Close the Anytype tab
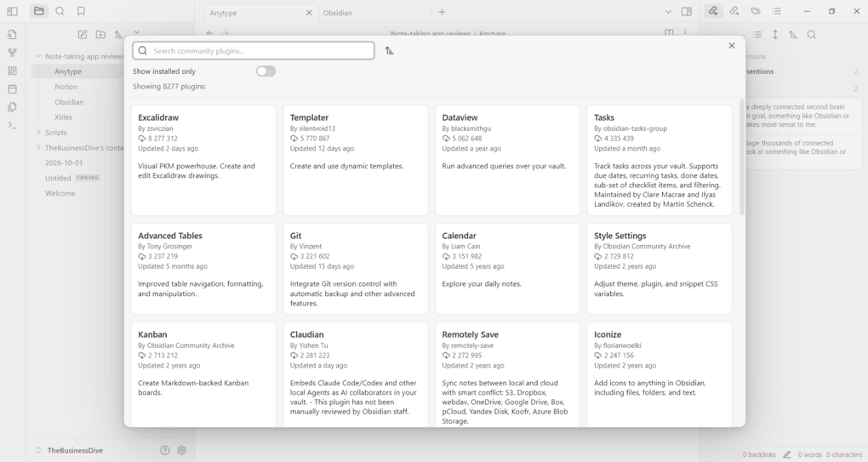Image resolution: width=868 pixels, height=462 pixels. 310,13
